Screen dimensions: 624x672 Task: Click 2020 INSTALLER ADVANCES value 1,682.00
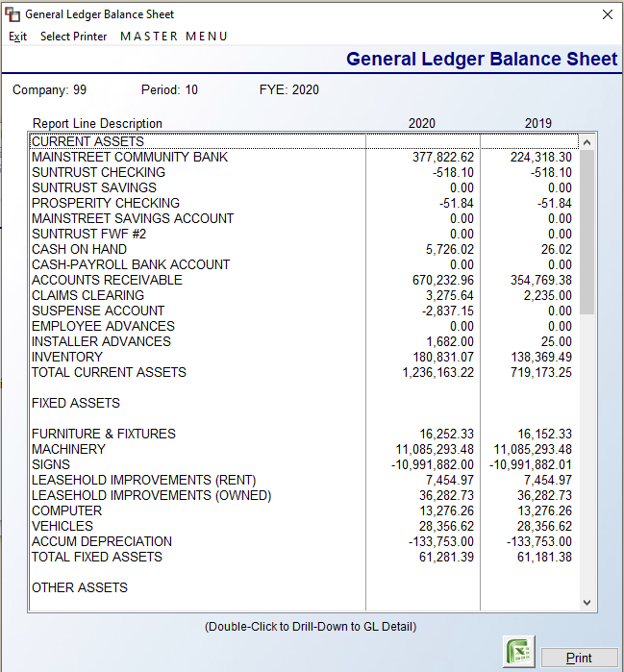(x=450, y=341)
